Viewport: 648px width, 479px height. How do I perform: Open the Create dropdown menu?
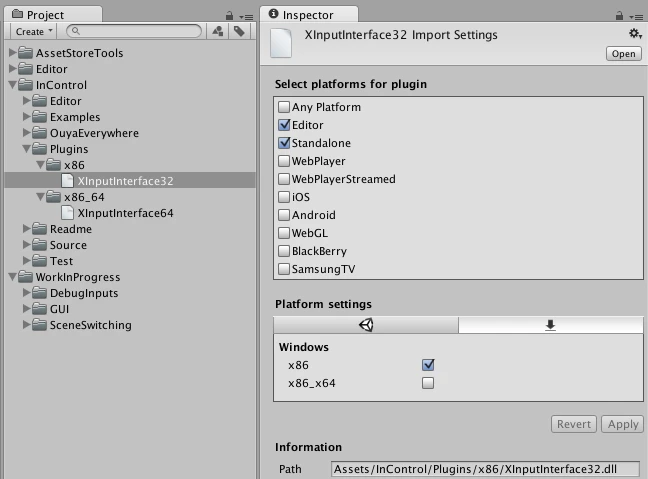[x=34, y=31]
